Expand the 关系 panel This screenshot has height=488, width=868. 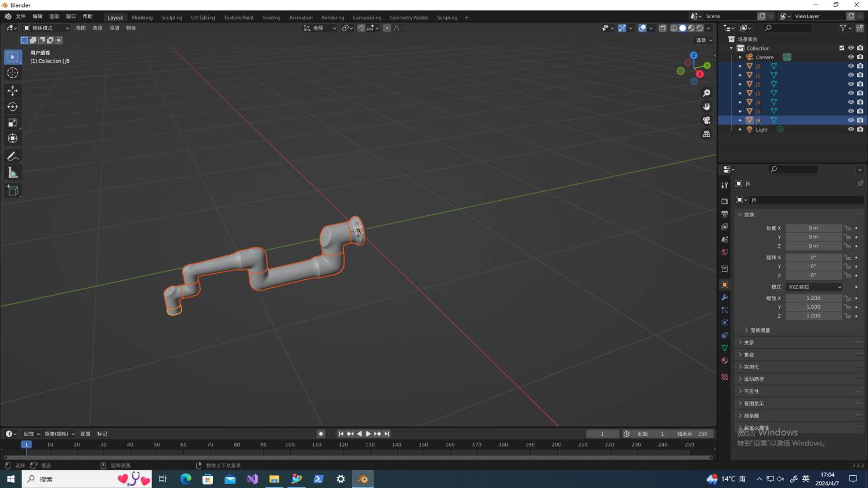800,343
